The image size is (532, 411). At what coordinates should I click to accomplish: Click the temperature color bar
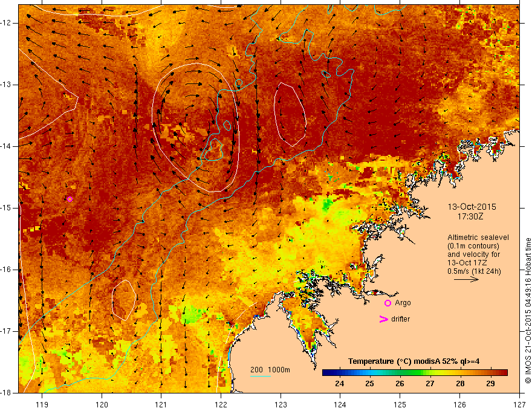(415, 373)
